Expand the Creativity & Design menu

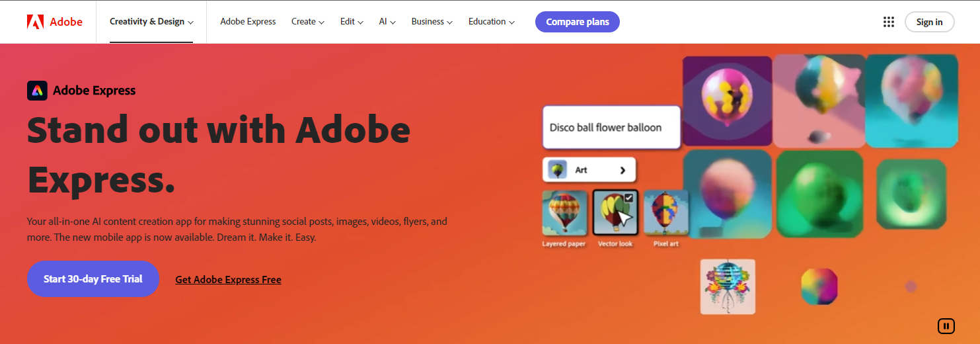pos(151,22)
